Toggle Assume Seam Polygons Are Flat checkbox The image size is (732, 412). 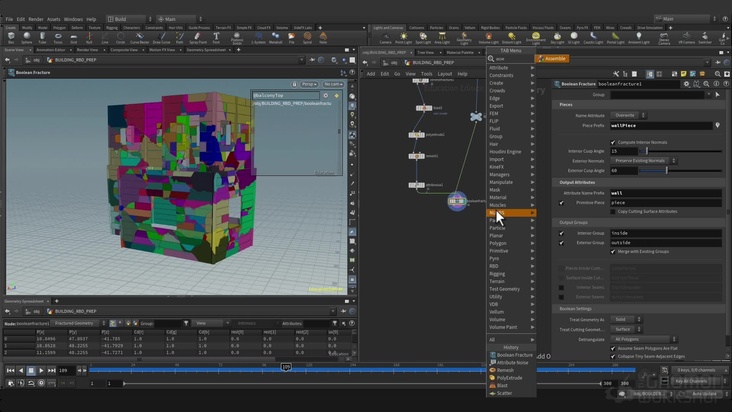(613, 349)
